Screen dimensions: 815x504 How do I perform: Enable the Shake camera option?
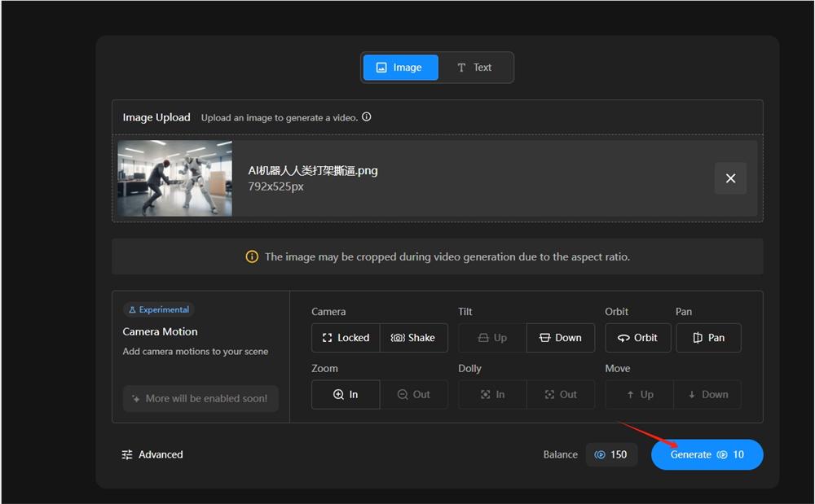(414, 337)
